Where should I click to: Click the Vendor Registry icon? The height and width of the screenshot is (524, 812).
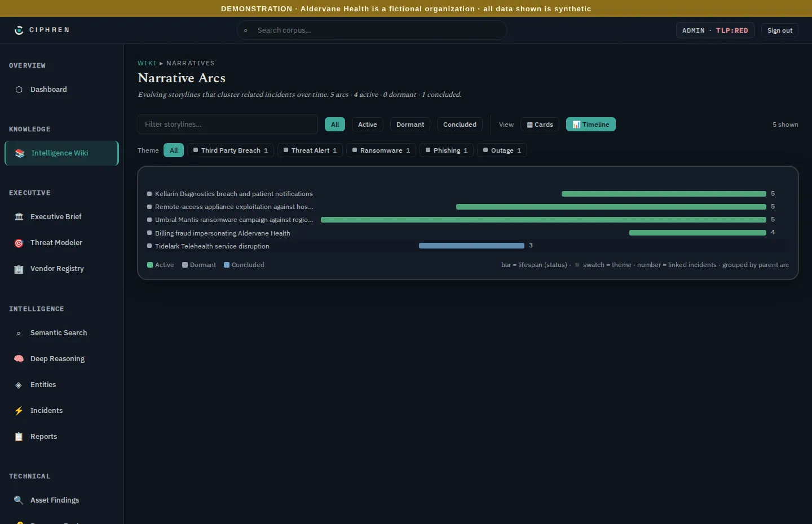pos(19,269)
